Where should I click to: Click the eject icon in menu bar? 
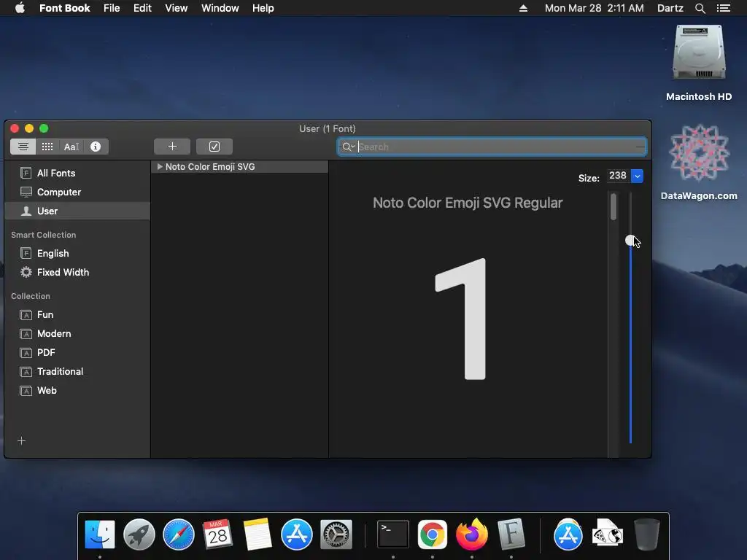tap(523, 8)
